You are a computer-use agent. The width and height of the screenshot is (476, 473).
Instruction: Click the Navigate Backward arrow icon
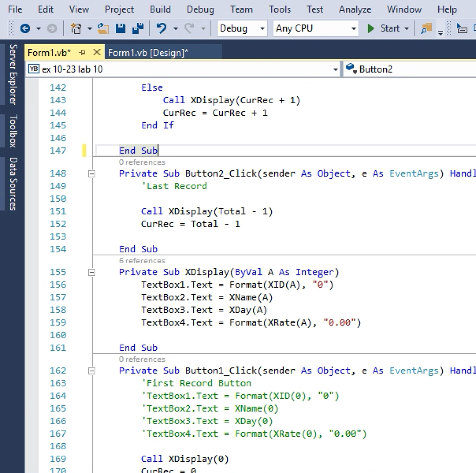point(25,29)
